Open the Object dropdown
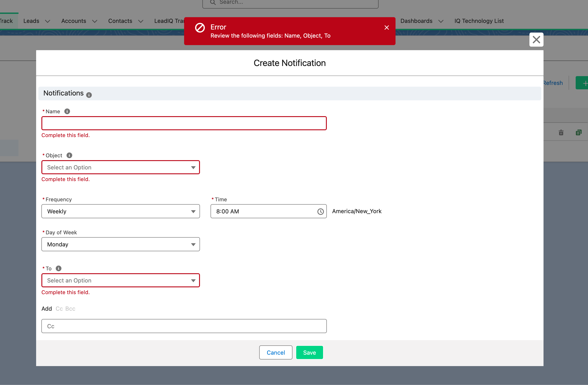 click(x=120, y=167)
